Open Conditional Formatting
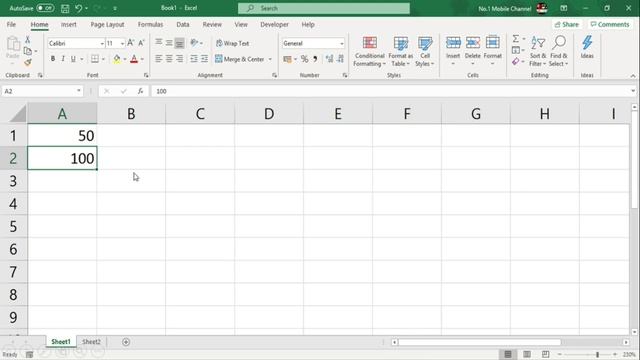Screen dimensions: 640x360 pos(369,51)
